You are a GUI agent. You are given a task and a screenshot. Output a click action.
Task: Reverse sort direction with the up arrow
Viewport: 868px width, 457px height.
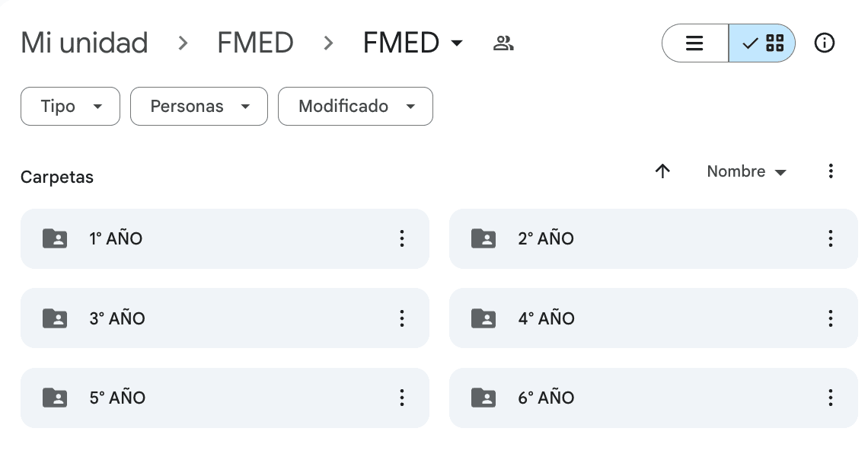pos(662,171)
